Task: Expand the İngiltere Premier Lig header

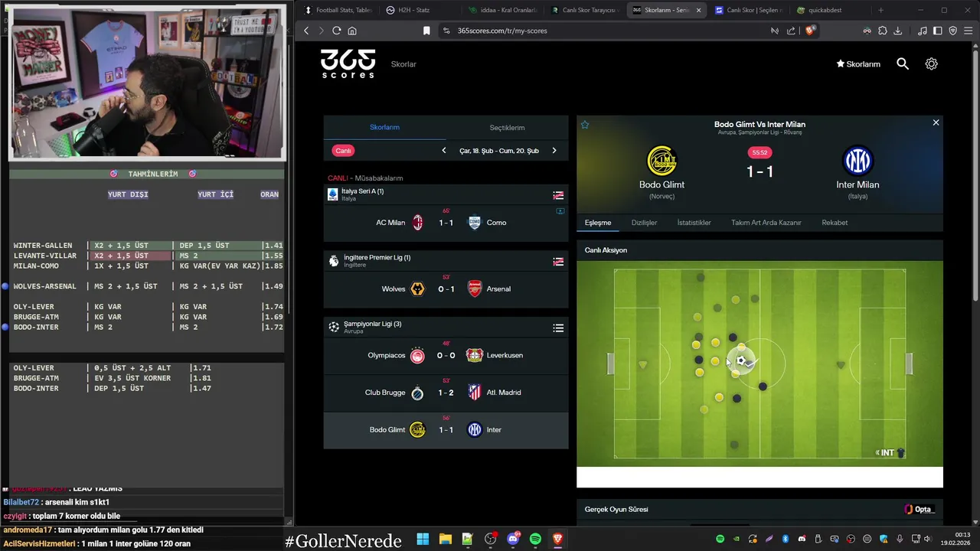Action: 446,261
